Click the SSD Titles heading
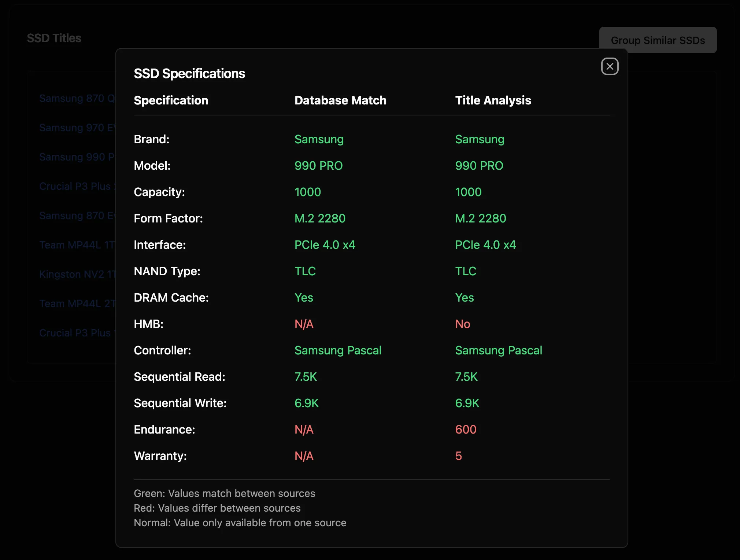Viewport: 740px width, 560px height. point(54,38)
